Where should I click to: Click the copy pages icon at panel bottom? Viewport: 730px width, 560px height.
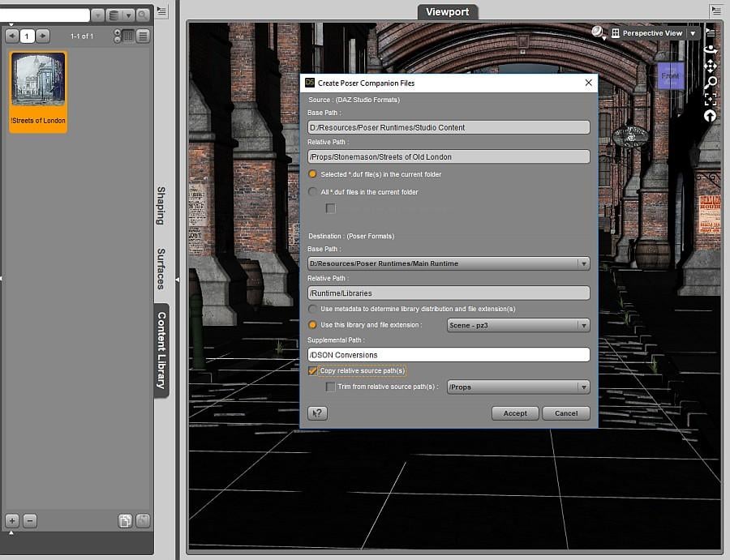[x=125, y=521]
